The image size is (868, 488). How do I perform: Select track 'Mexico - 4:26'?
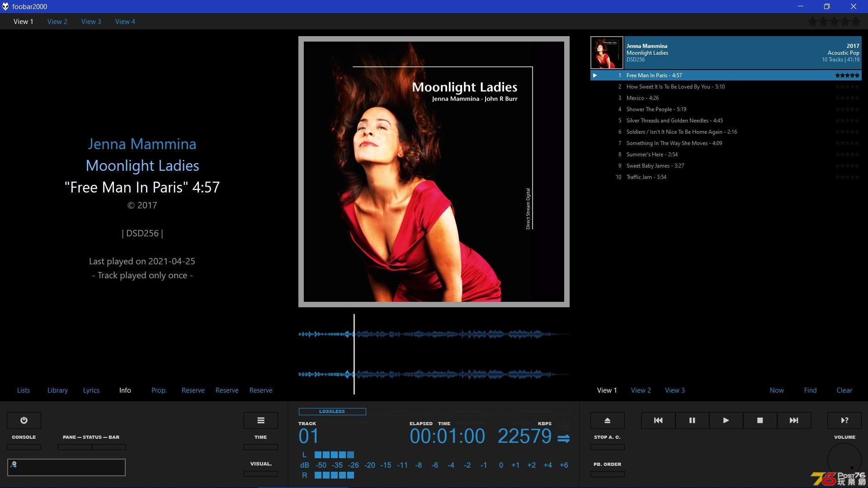click(x=726, y=98)
